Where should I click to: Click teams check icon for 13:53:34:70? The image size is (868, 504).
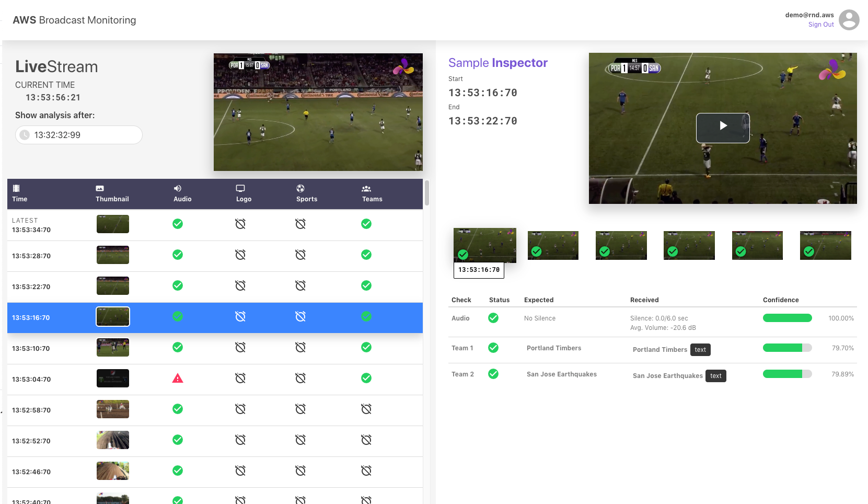coord(366,224)
